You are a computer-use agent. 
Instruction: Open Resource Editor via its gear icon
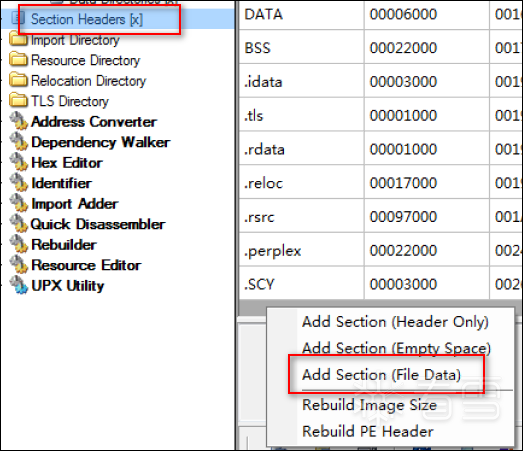pos(18,265)
